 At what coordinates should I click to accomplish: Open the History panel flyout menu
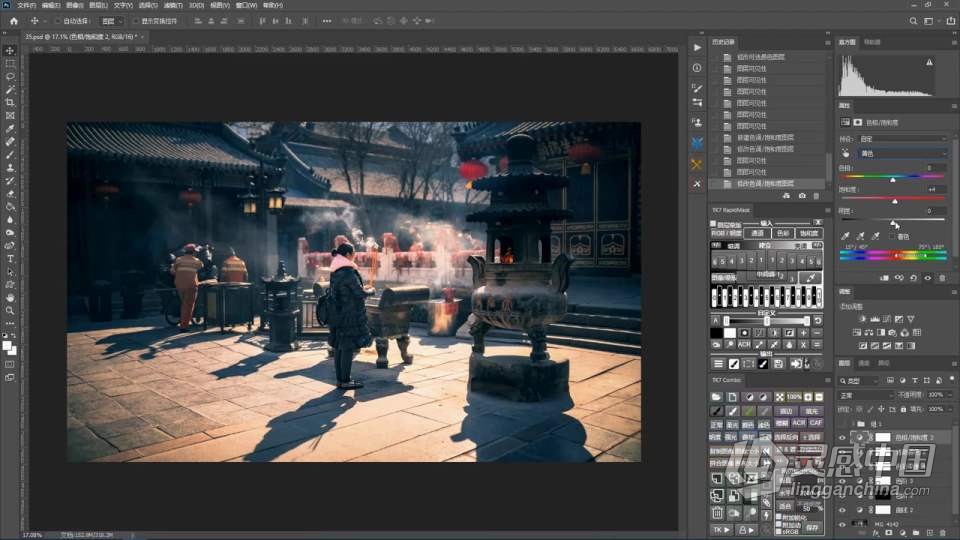click(x=828, y=42)
